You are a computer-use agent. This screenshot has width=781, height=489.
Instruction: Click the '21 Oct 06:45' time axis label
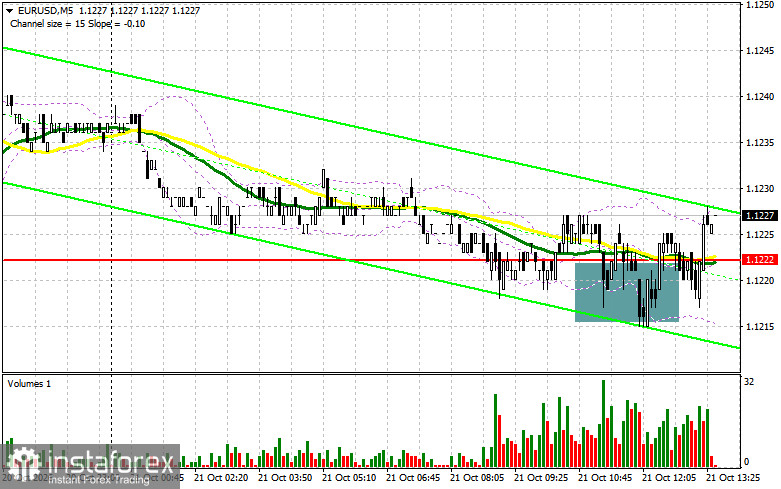click(413, 478)
